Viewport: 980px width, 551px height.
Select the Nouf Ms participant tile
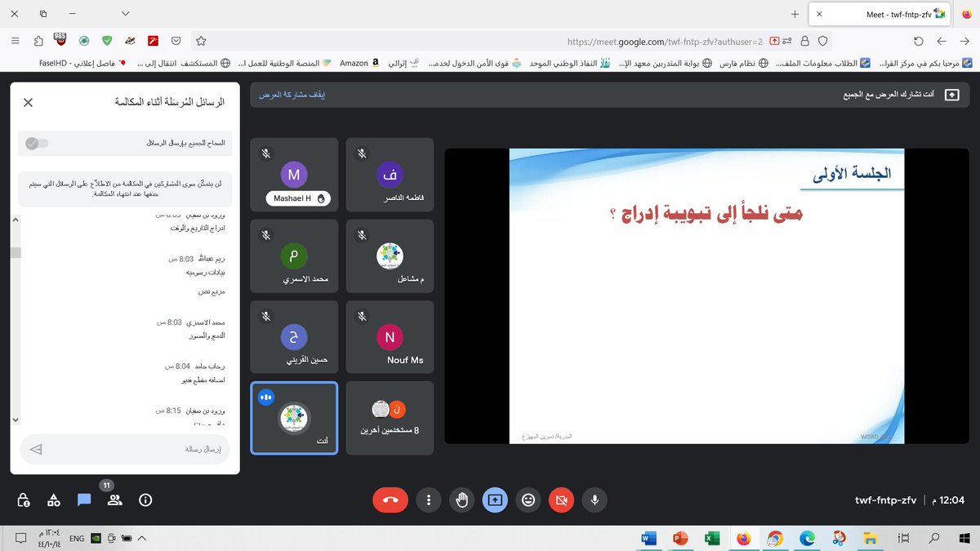[390, 336]
